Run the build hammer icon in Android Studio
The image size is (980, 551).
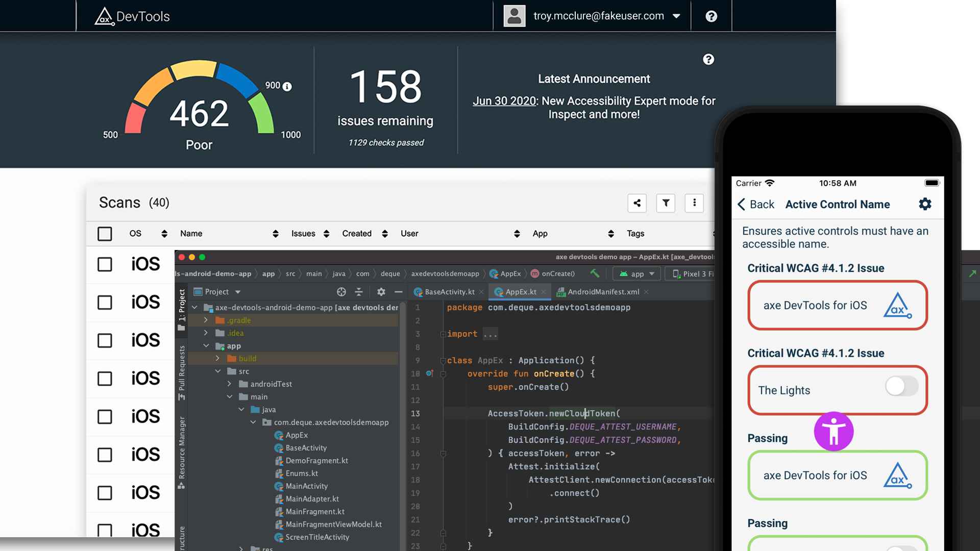(595, 273)
